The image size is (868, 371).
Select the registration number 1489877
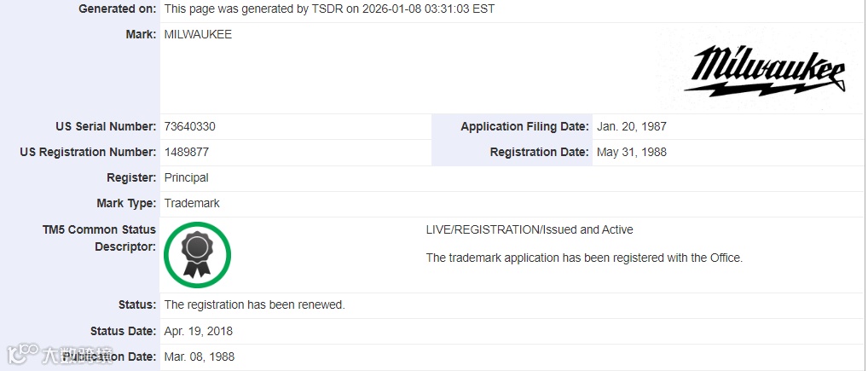tap(187, 152)
